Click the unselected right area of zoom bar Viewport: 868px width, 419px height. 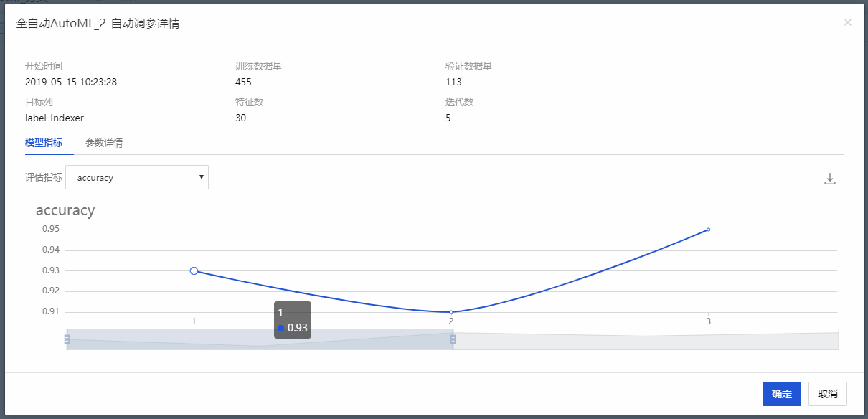(x=646, y=339)
